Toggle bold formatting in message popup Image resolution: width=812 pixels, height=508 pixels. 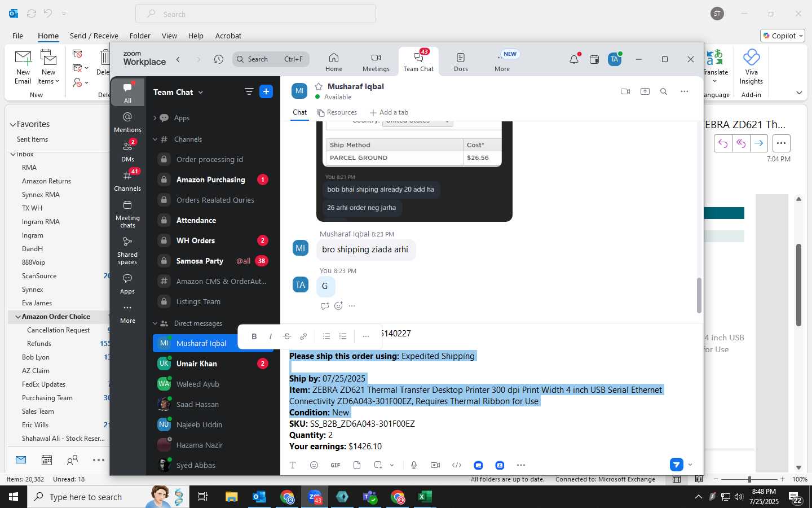254,336
